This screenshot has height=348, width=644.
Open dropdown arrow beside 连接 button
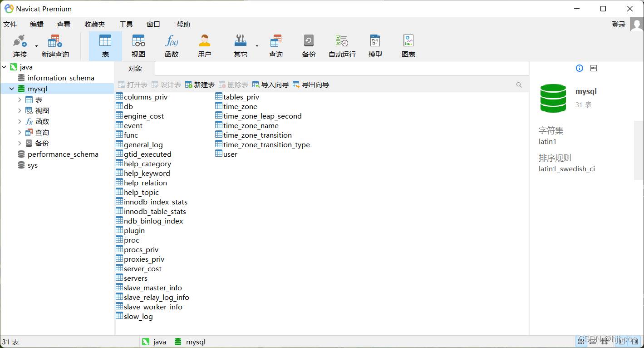[37, 46]
